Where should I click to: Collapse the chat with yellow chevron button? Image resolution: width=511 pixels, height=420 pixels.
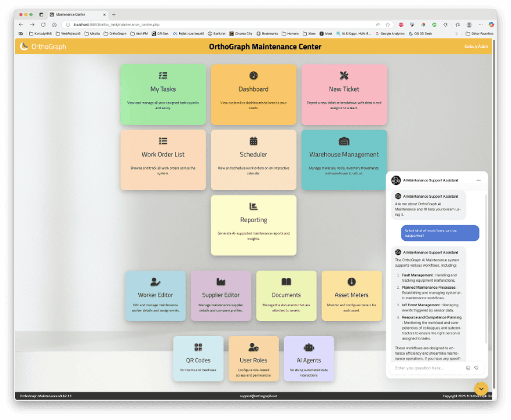pos(481,388)
